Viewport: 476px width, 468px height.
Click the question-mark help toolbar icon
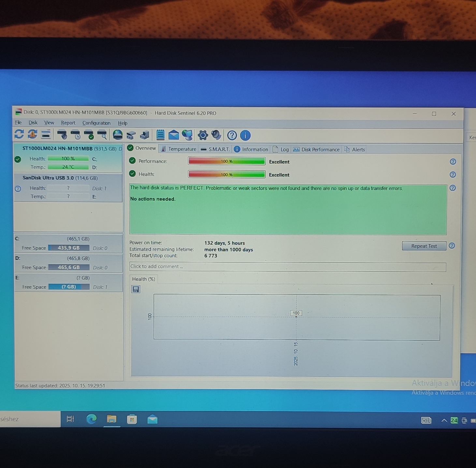[232, 135]
